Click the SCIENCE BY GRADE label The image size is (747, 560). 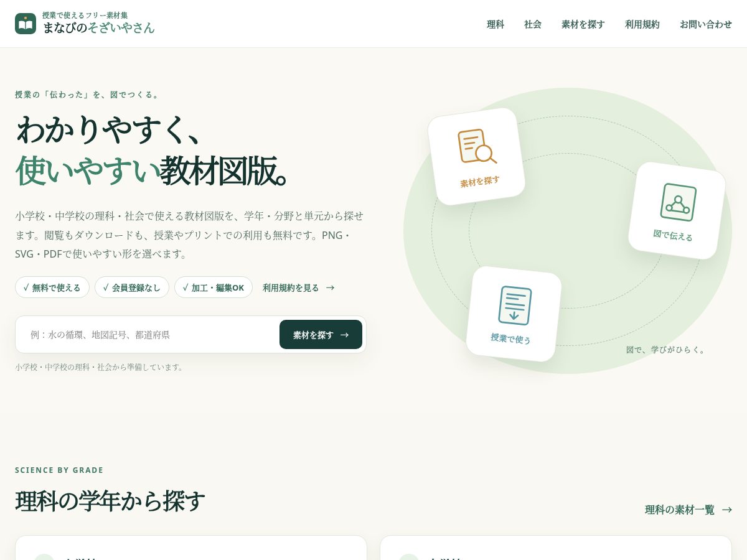coord(59,470)
